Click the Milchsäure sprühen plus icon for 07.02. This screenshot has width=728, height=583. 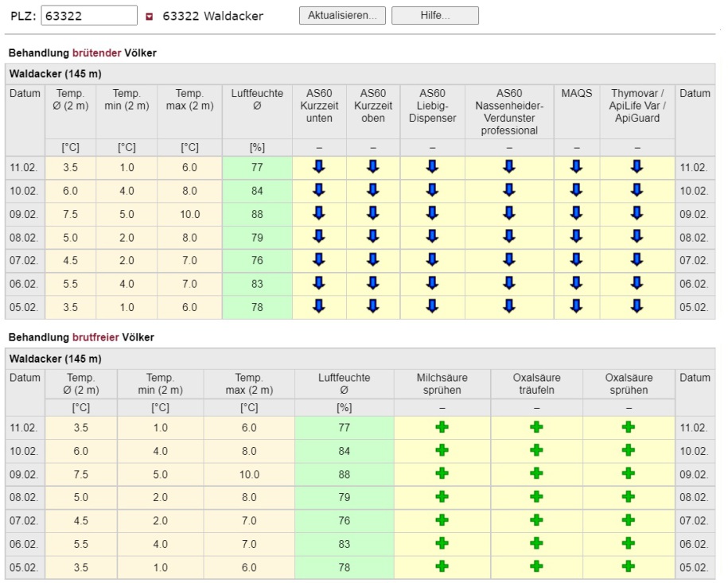442,520
